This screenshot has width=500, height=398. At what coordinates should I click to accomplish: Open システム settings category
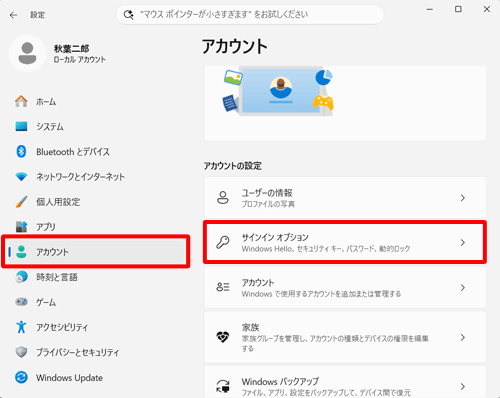50,127
